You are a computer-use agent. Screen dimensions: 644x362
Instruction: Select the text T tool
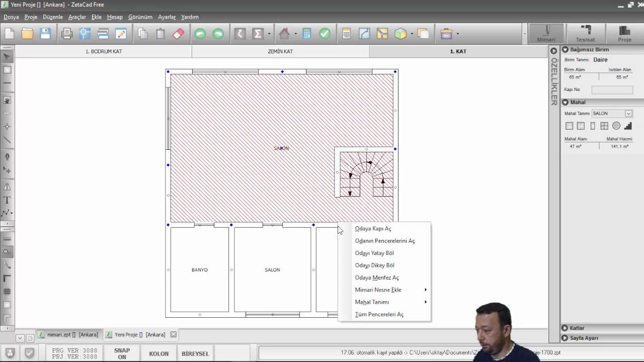[x=7, y=200]
